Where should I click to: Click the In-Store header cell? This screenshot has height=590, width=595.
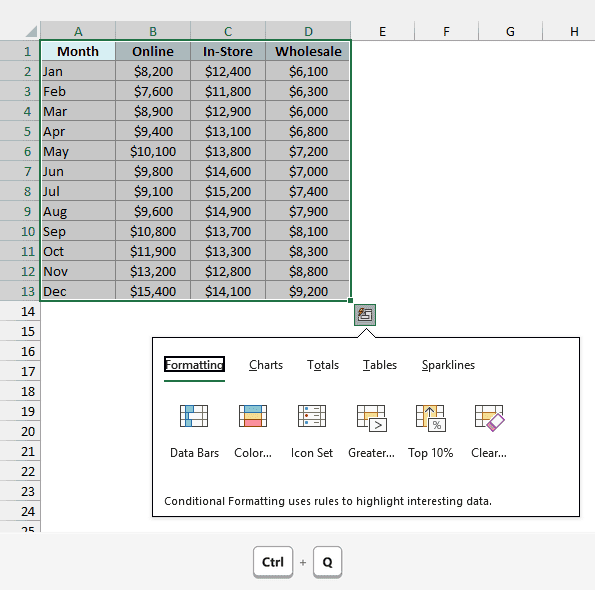click(x=228, y=51)
